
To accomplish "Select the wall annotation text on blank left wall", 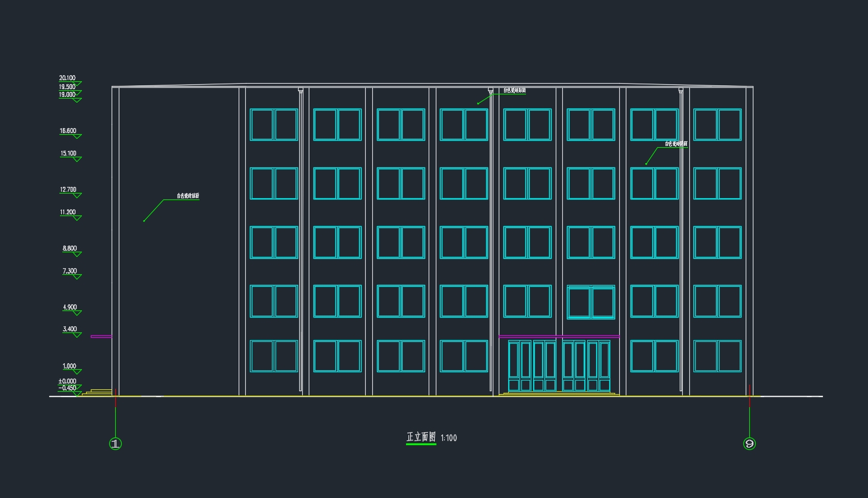I will pyautogui.click(x=188, y=196).
